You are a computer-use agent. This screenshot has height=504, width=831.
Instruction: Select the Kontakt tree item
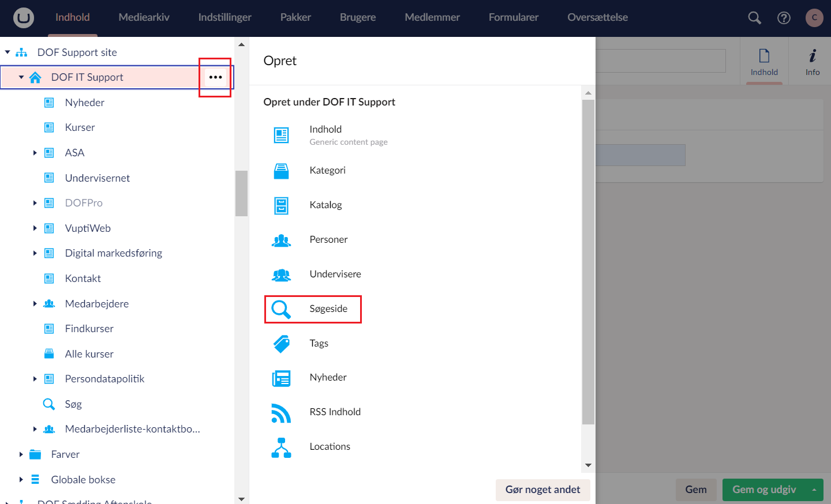pyautogui.click(x=83, y=279)
